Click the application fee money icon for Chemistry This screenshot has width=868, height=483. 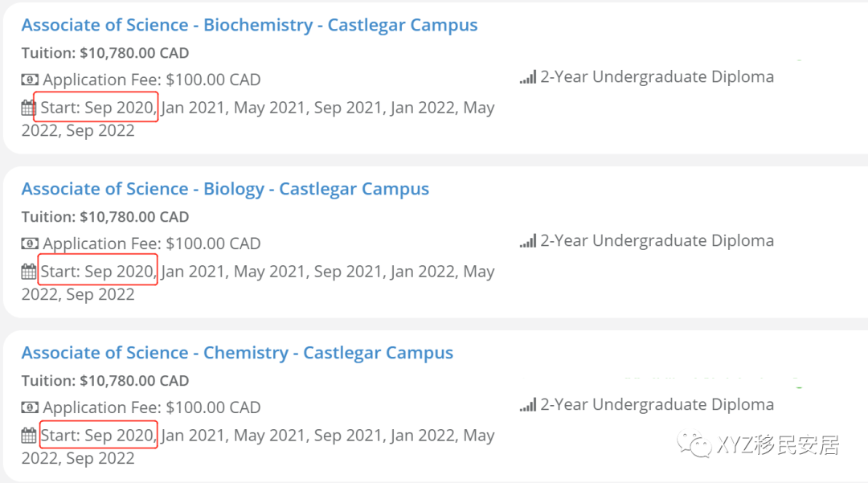tap(30, 408)
